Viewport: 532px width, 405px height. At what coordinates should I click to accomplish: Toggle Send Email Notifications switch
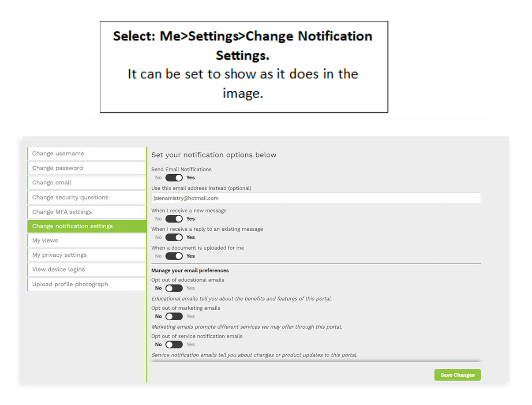174,178
